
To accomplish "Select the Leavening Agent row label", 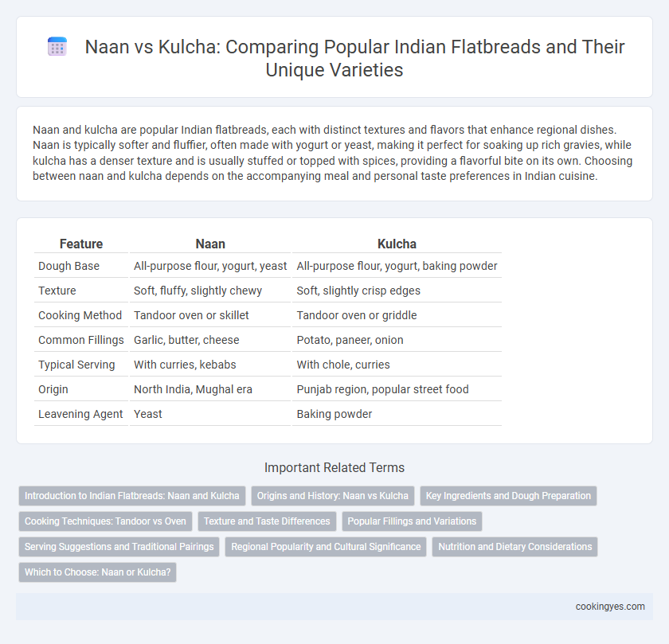I will pyautogui.click(x=80, y=414).
